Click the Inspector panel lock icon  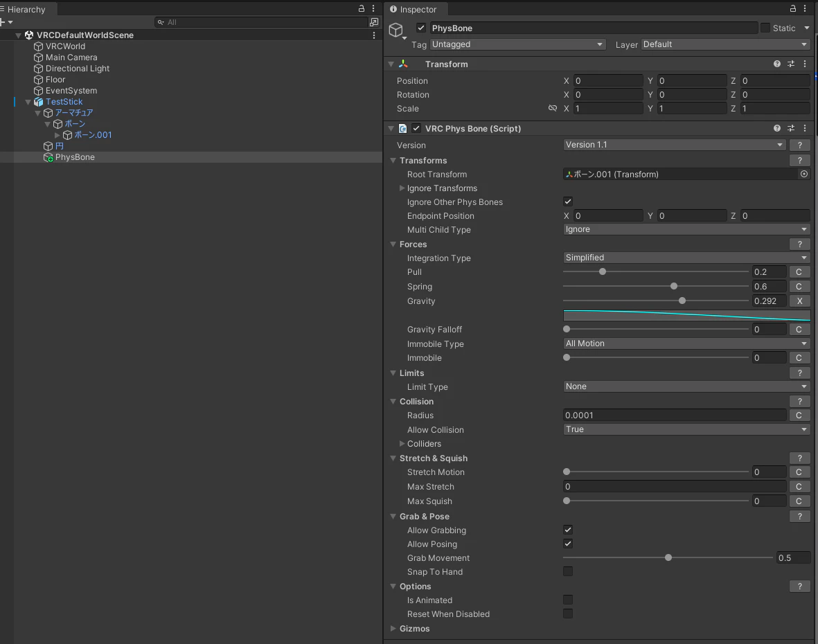pos(793,8)
